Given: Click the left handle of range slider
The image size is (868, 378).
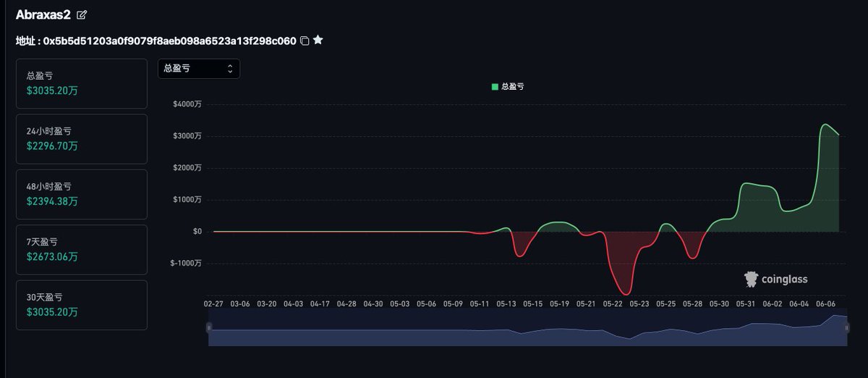Looking at the screenshot, I should click(209, 328).
